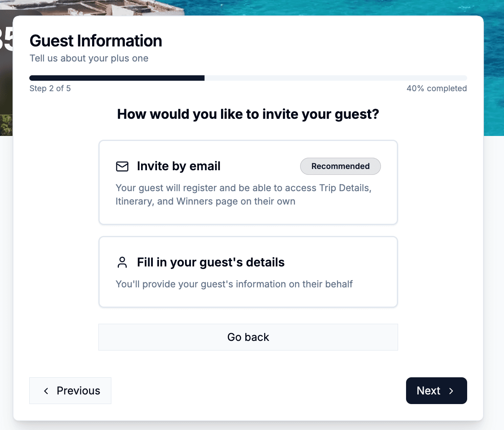Viewport: 504px width, 430px height.
Task: Click the question heading about inviting your guest
Action: click(x=248, y=114)
